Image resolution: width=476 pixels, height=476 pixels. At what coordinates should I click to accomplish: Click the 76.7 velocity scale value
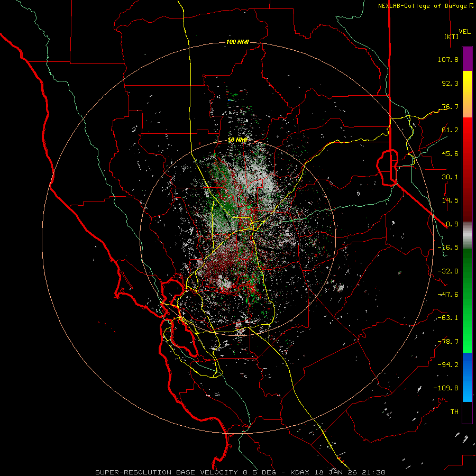(450, 106)
